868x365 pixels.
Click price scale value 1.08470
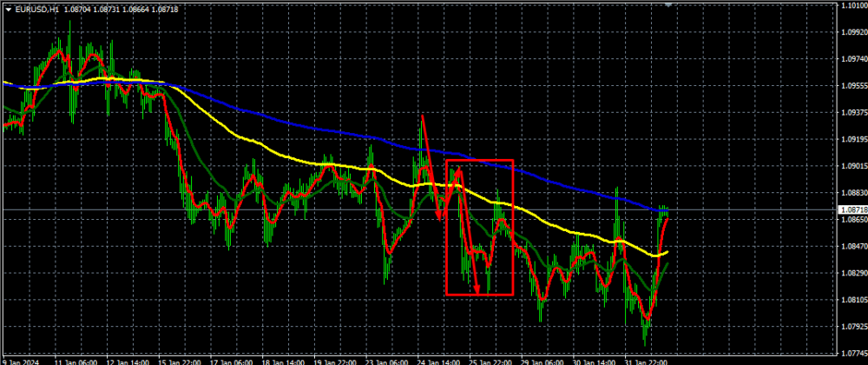coord(856,247)
